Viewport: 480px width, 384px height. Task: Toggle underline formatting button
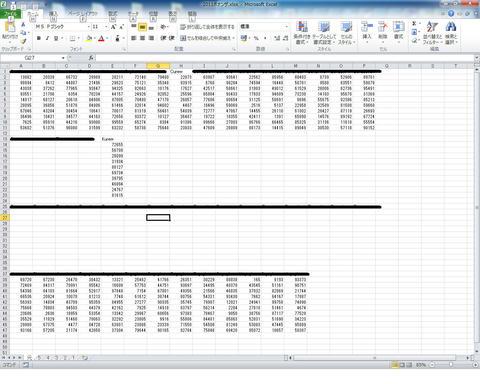[56, 38]
